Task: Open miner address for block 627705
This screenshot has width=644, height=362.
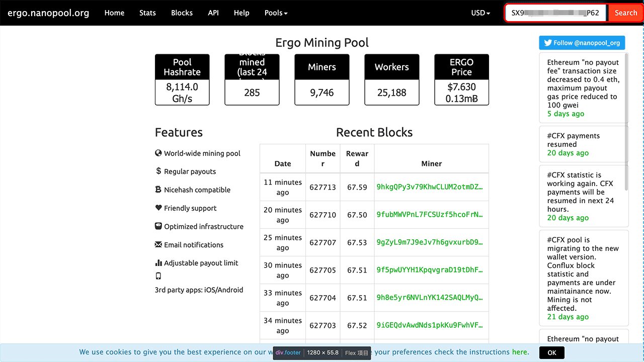Action: 430,270
